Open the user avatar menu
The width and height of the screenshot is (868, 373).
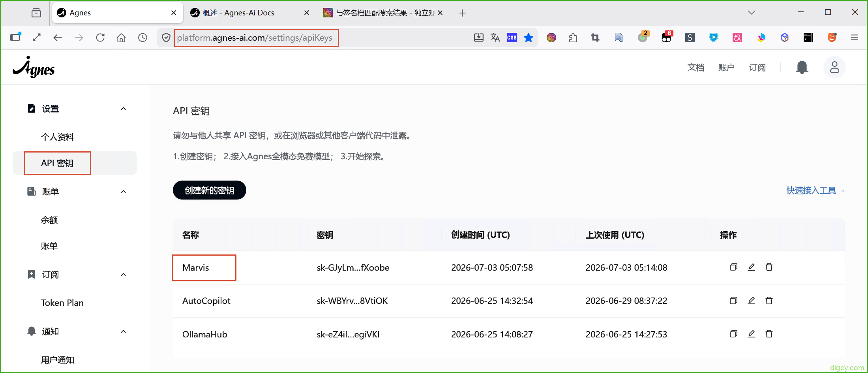(834, 67)
